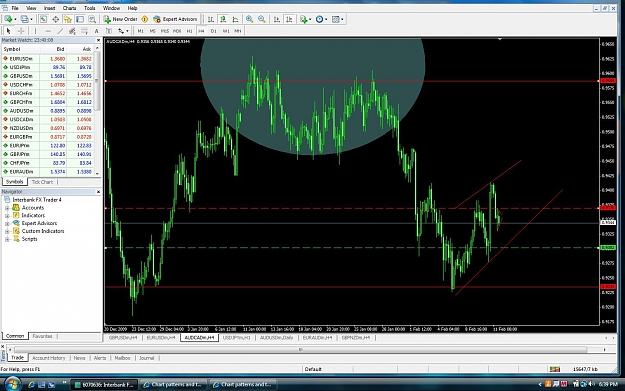Toggle the Navigator panel icon
The height and width of the screenshot is (391, 625).
pyautogui.click(x=67, y=19)
